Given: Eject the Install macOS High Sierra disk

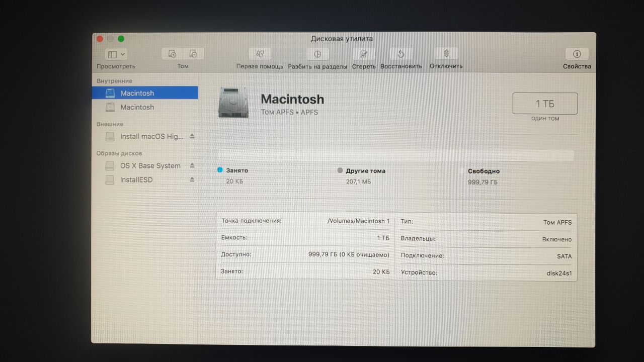Looking at the screenshot, I should coord(192,136).
